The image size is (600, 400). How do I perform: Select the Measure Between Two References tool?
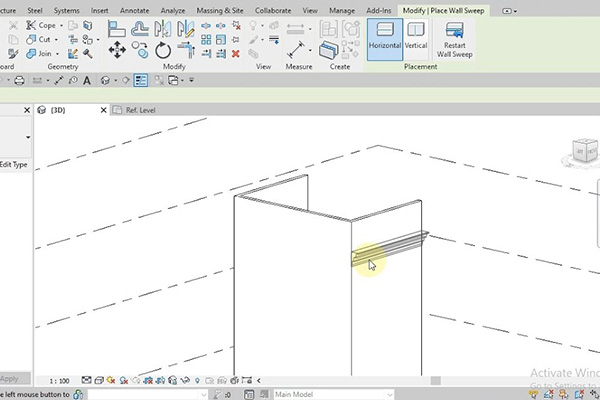point(296,50)
